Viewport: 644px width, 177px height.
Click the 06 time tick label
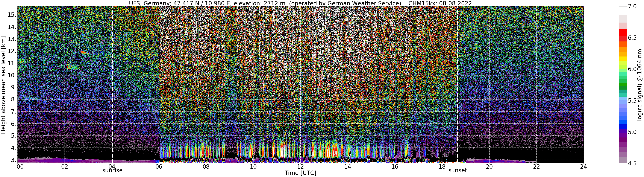[159, 166]
